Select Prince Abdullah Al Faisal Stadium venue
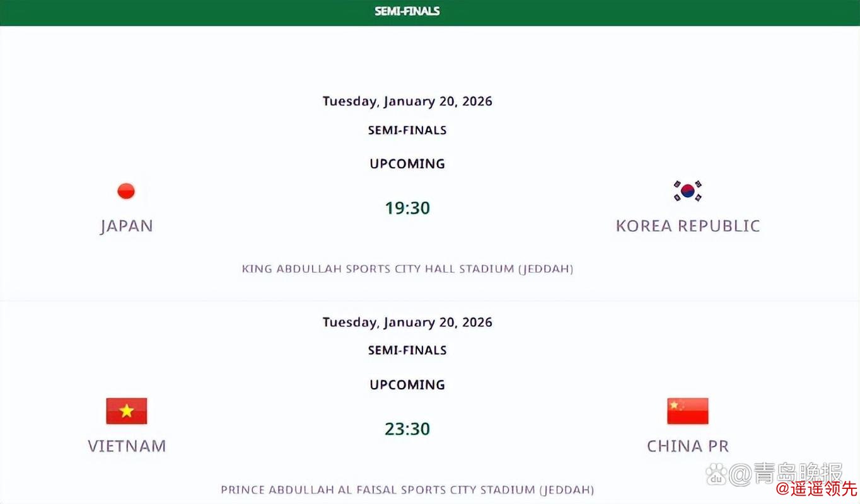The image size is (860, 504). 407,490
